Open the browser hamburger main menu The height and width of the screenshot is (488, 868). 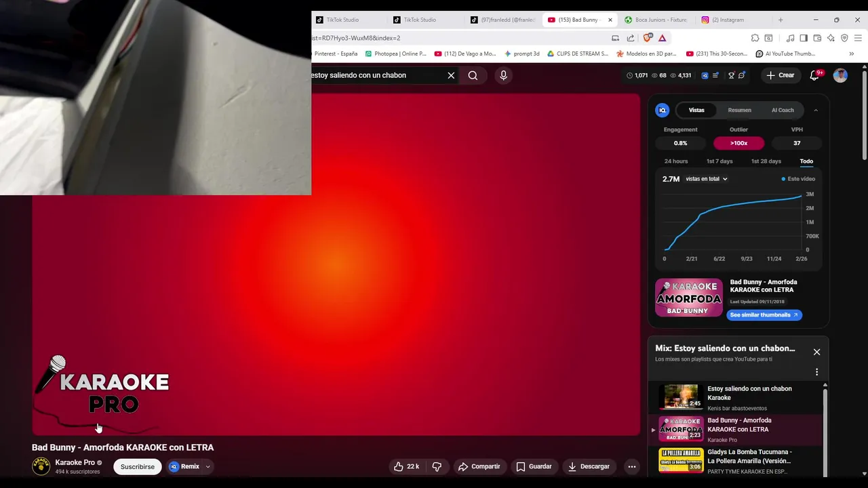pos(858,38)
